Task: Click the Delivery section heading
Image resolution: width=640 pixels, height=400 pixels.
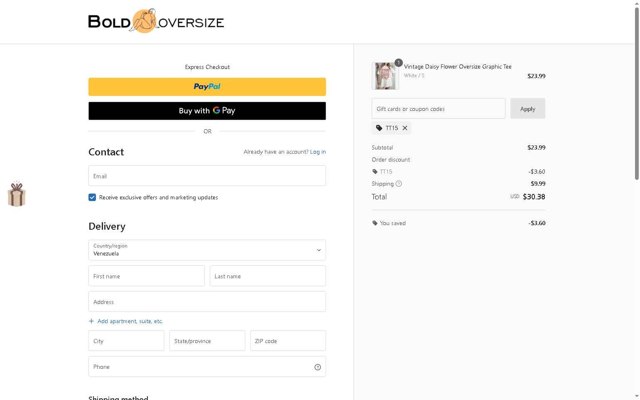Action: pyautogui.click(x=107, y=226)
